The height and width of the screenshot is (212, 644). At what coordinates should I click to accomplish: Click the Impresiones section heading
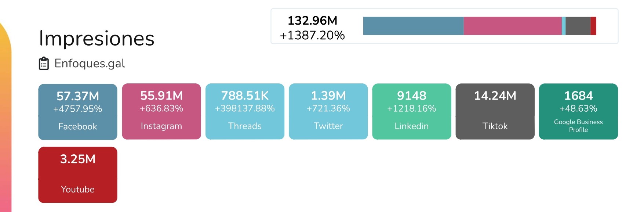click(97, 38)
